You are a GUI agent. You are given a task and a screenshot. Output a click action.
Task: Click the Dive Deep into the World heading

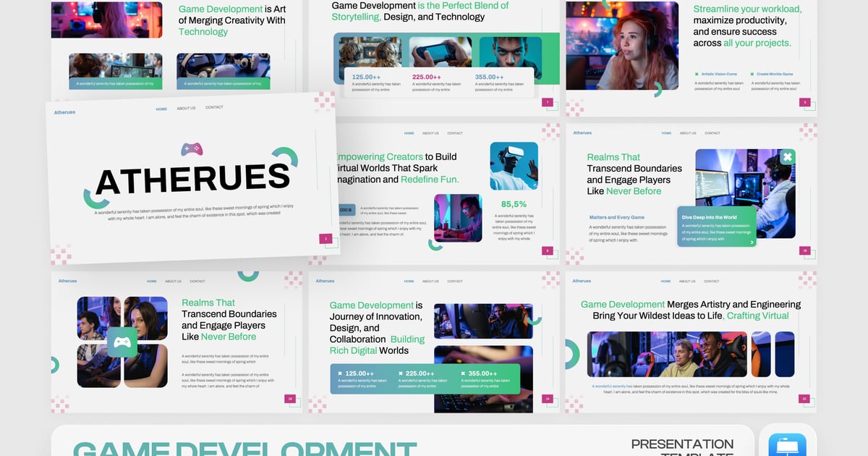[709, 217]
